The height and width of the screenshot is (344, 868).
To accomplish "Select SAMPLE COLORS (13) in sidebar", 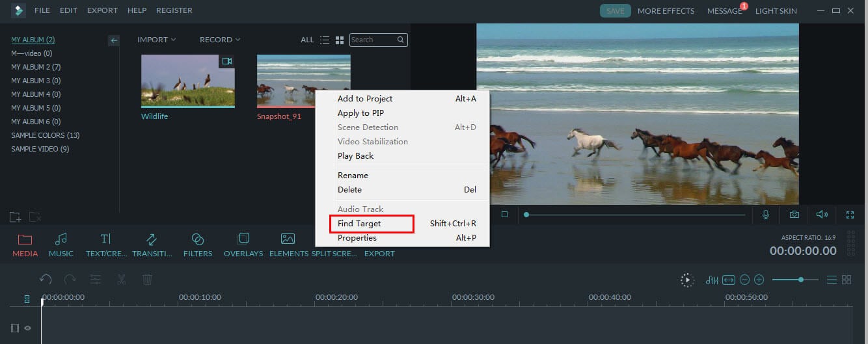I will coord(46,135).
